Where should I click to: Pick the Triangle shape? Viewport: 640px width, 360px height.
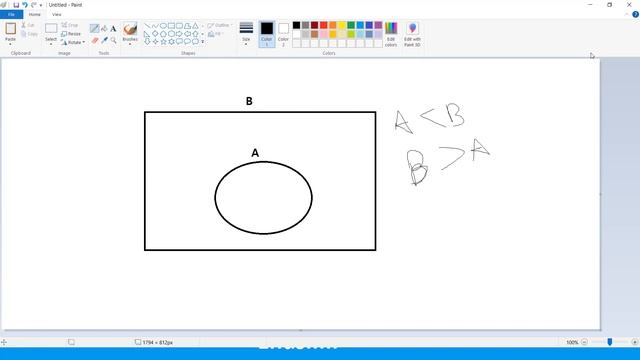(x=196, y=26)
